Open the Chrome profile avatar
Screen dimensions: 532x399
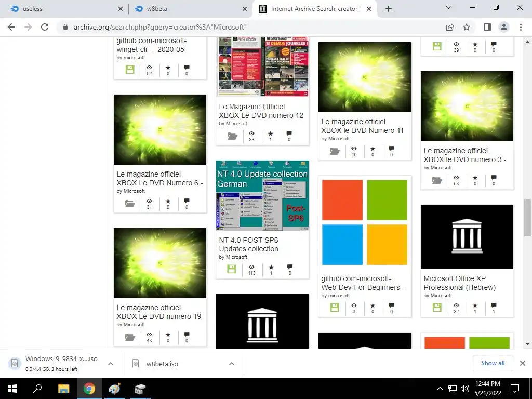click(x=504, y=27)
